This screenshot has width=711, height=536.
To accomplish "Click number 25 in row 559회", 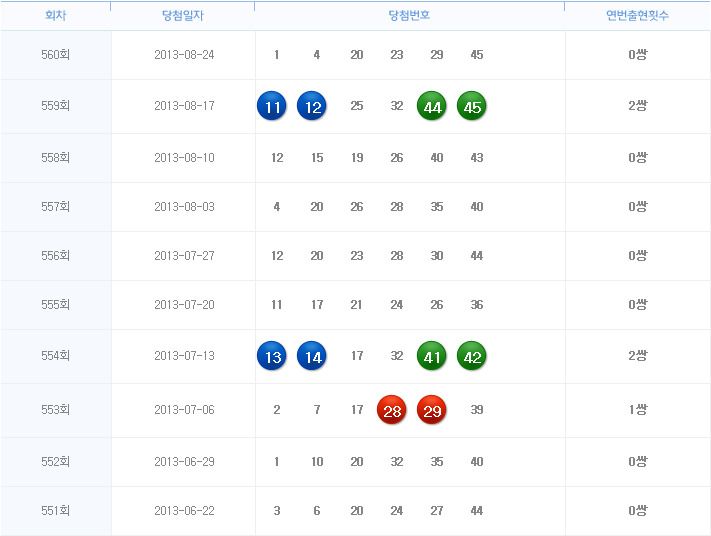I will click(357, 106).
